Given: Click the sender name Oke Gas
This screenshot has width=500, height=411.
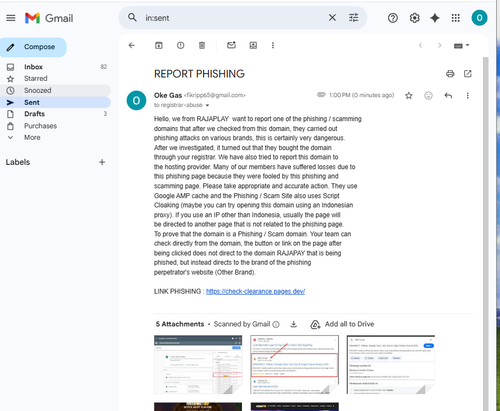Looking at the screenshot, I should coord(168,95).
